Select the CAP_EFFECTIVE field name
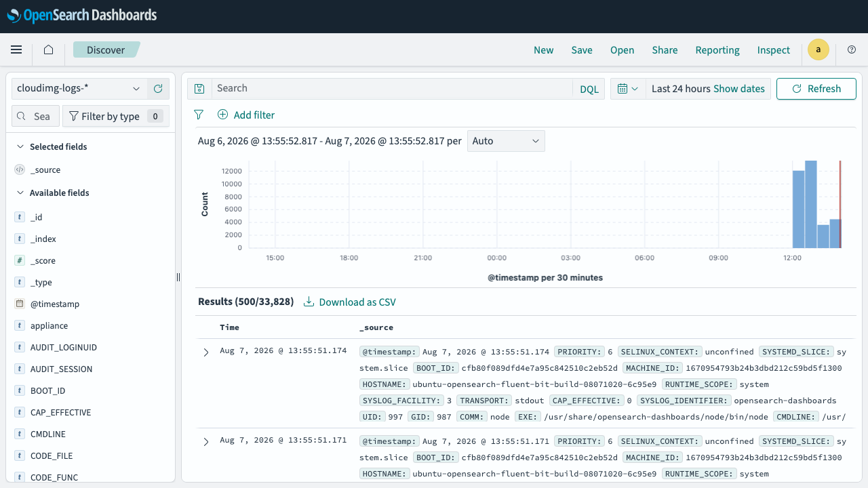Viewport: 868px width, 488px height. (61, 413)
